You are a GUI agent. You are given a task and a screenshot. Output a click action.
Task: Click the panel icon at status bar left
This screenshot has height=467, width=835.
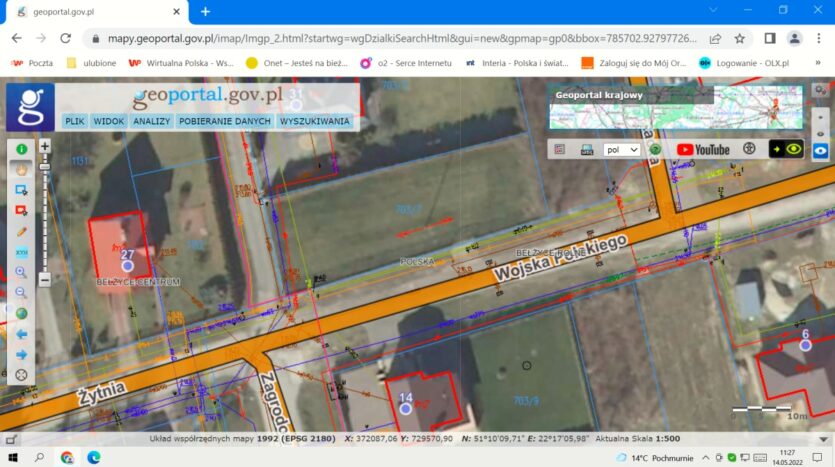(x=11, y=439)
